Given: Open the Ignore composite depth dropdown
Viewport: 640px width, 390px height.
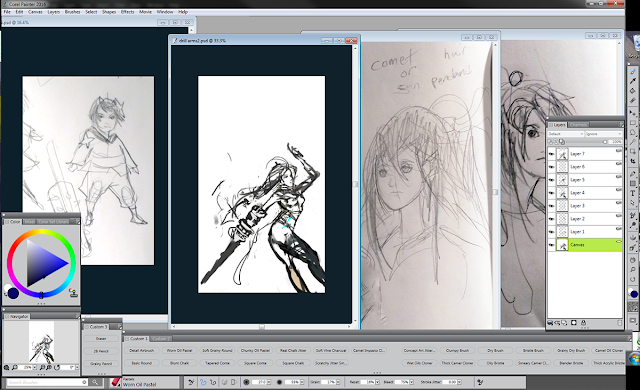Looking at the screenshot, I should 603,134.
